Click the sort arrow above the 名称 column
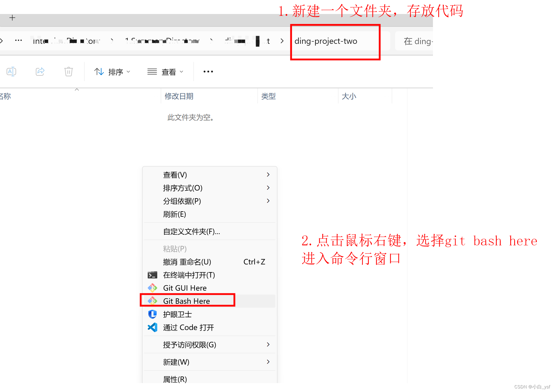 click(77, 89)
